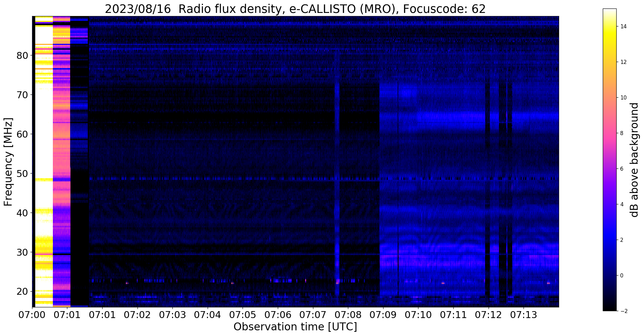Click the x-axis tick label '07:10'
This screenshot has width=644, height=336.
click(x=418, y=315)
